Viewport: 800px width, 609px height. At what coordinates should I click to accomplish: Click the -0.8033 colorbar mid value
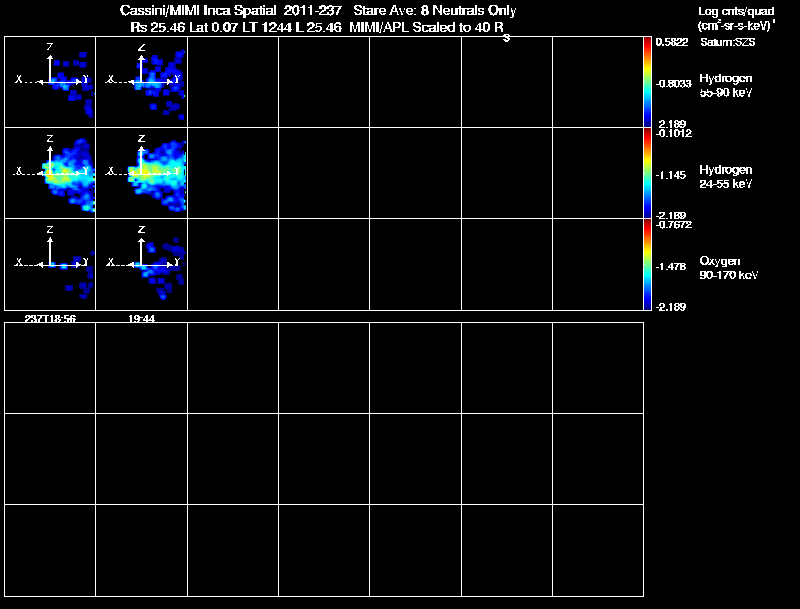coord(673,84)
